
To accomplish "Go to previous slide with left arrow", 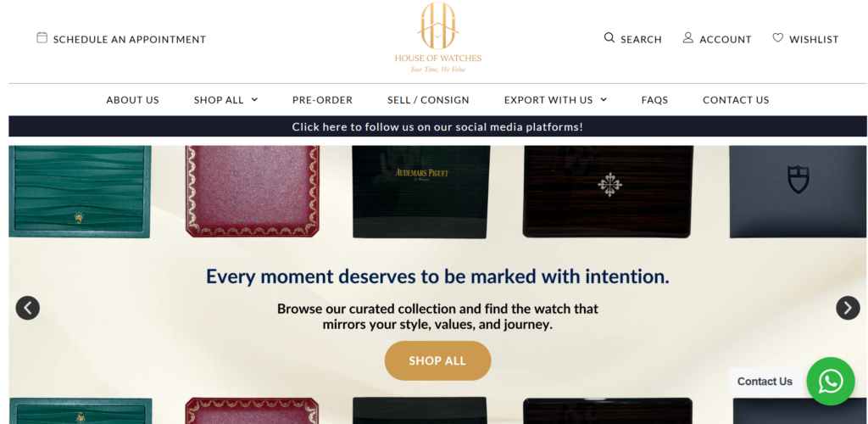I will tap(28, 308).
